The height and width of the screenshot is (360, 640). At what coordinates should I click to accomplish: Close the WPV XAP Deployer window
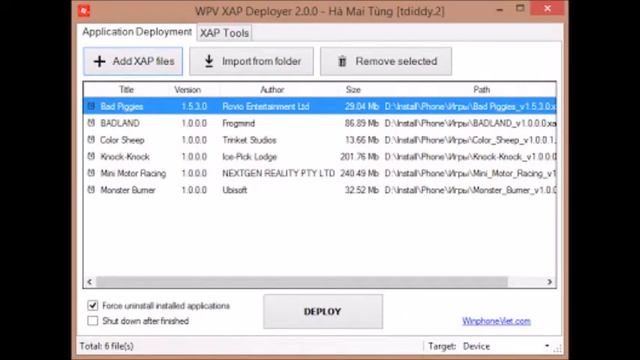(x=548, y=8)
